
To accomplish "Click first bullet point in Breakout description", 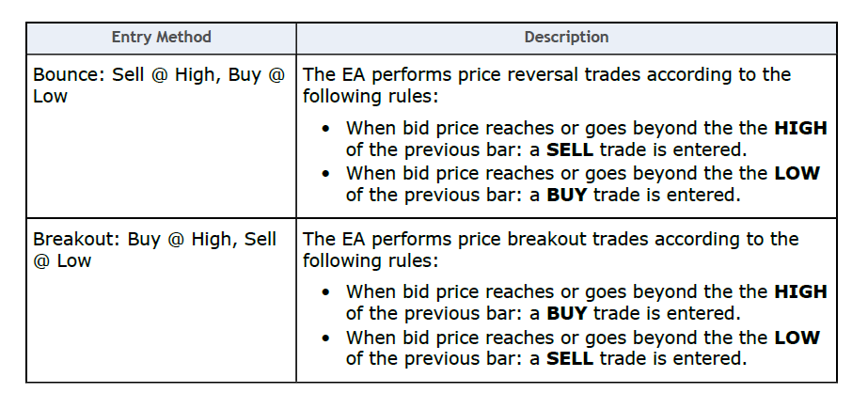I will pyautogui.click(x=586, y=302).
